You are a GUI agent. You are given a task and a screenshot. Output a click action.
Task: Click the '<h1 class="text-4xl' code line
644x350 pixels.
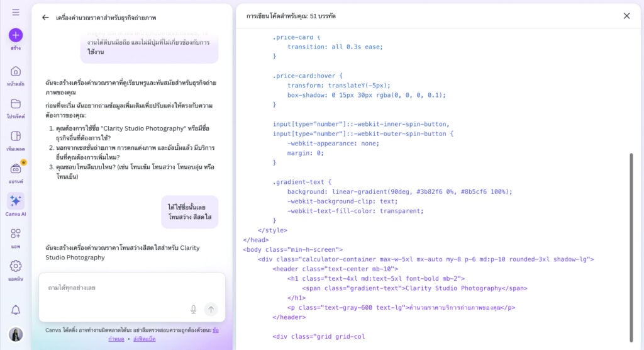pyautogui.click(x=376, y=279)
